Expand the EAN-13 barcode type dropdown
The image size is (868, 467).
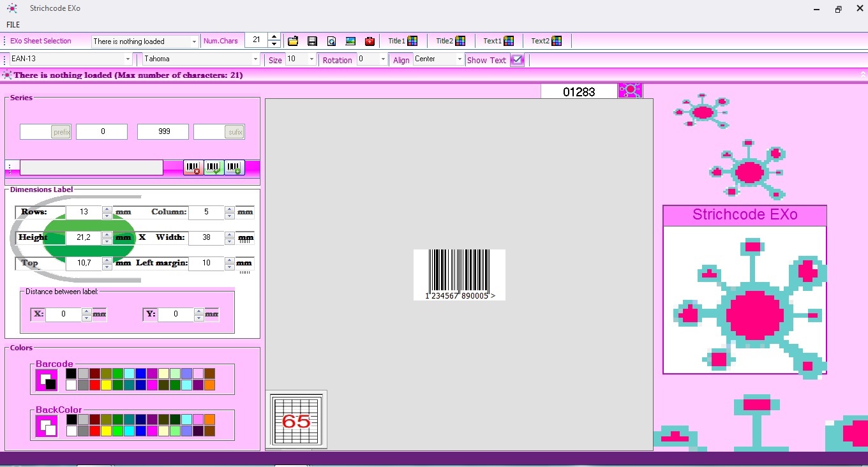click(x=70, y=59)
